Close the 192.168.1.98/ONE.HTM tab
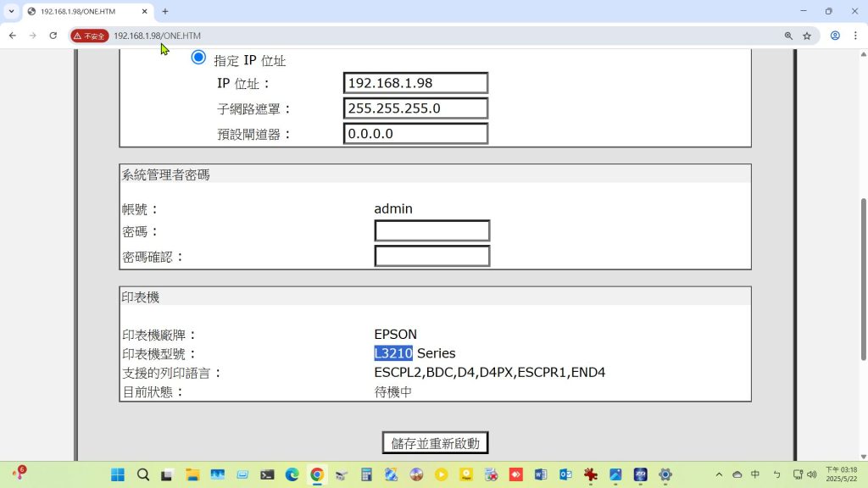868x488 pixels. coord(145,11)
